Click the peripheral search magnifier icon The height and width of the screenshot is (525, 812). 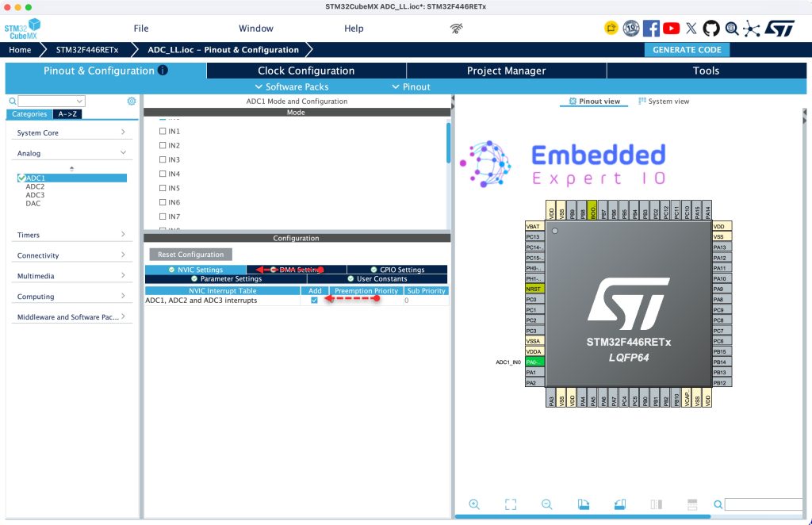13,101
